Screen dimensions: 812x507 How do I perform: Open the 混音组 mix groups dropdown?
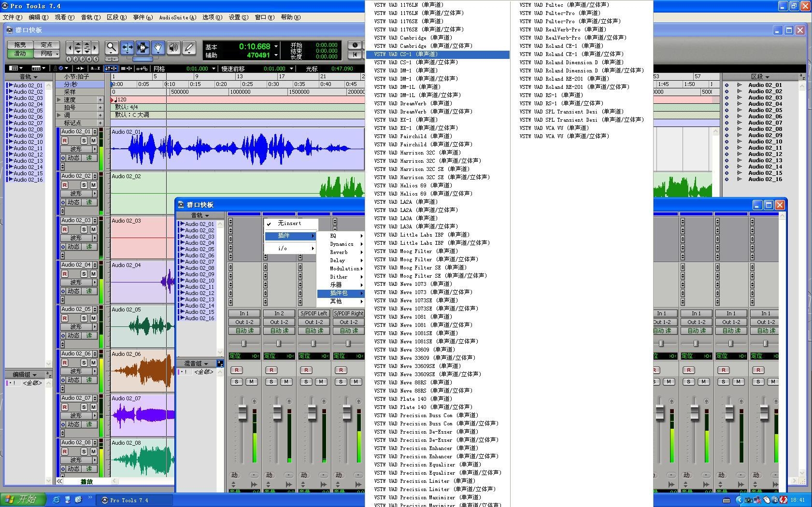click(x=196, y=363)
